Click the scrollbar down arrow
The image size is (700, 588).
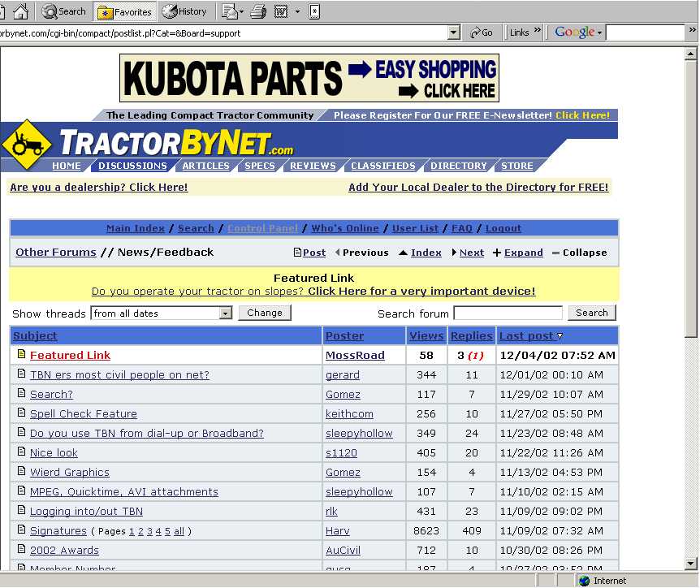point(690,564)
